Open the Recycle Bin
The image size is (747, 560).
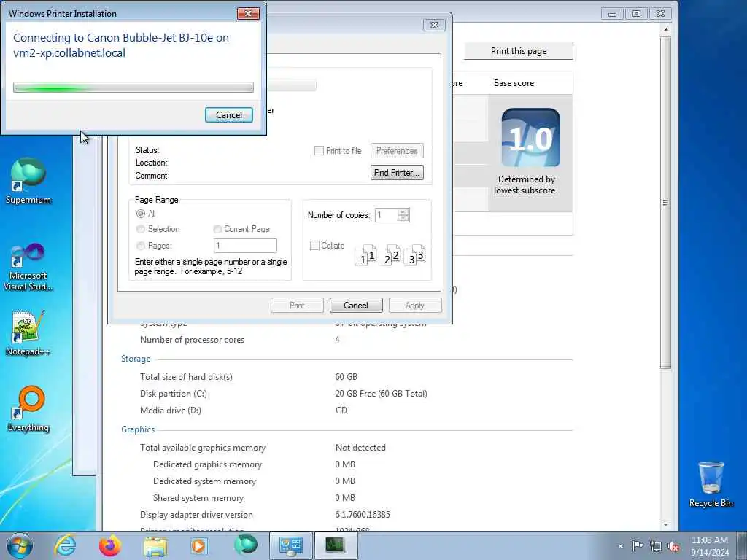pyautogui.click(x=711, y=484)
